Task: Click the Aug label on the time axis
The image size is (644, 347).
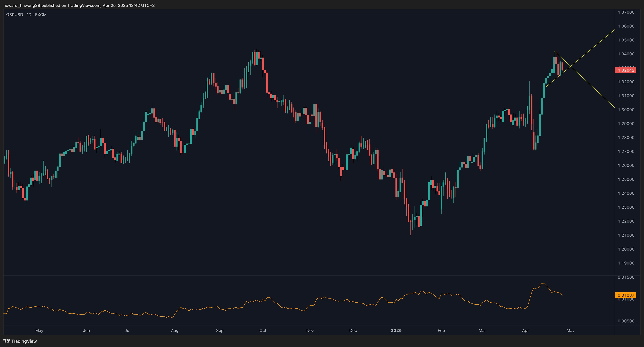Action: (x=174, y=331)
